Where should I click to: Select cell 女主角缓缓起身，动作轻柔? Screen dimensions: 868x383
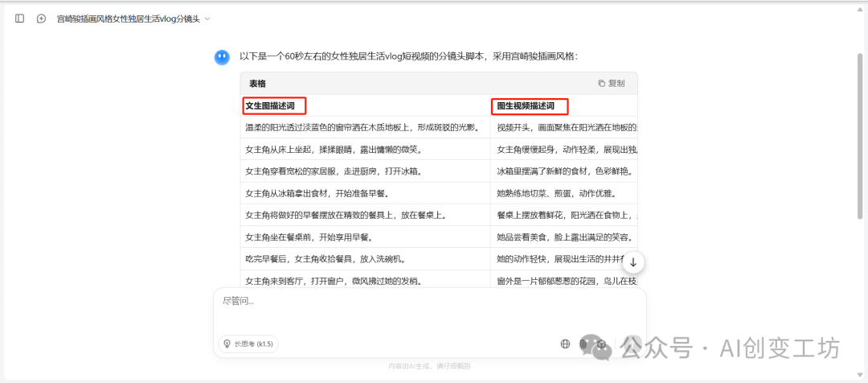(564, 149)
